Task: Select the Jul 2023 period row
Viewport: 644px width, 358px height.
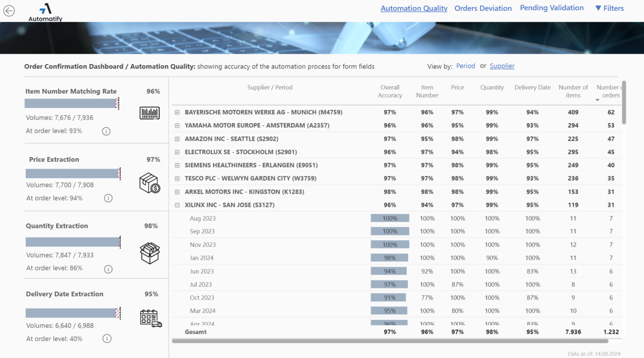Action: click(x=396, y=285)
